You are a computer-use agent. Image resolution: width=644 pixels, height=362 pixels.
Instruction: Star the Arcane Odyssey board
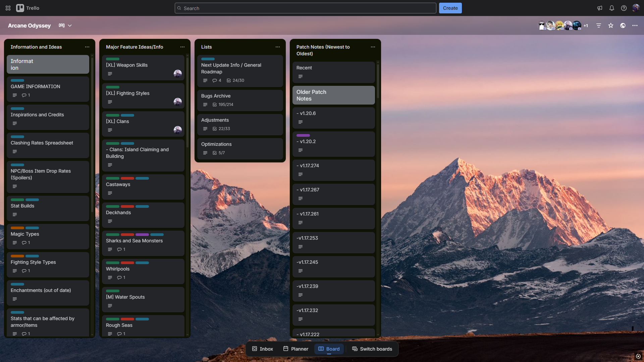[610, 25]
